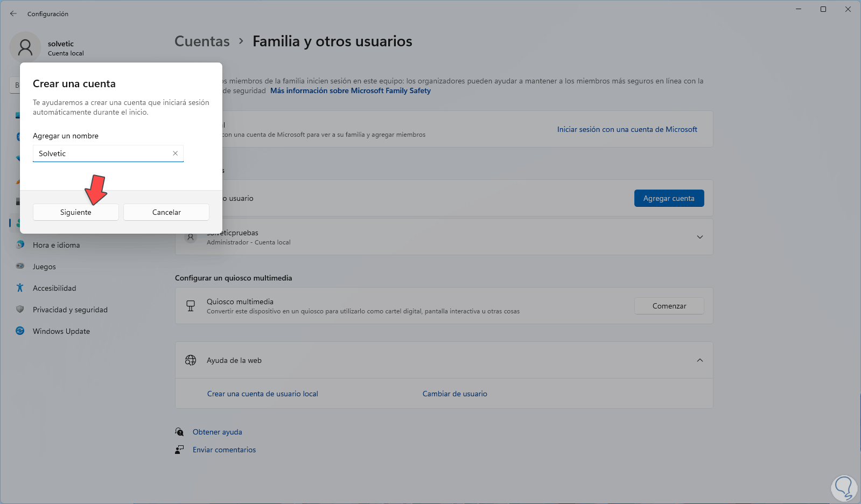Clear the name field with the X
The width and height of the screenshot is (861, 504).
175,153
